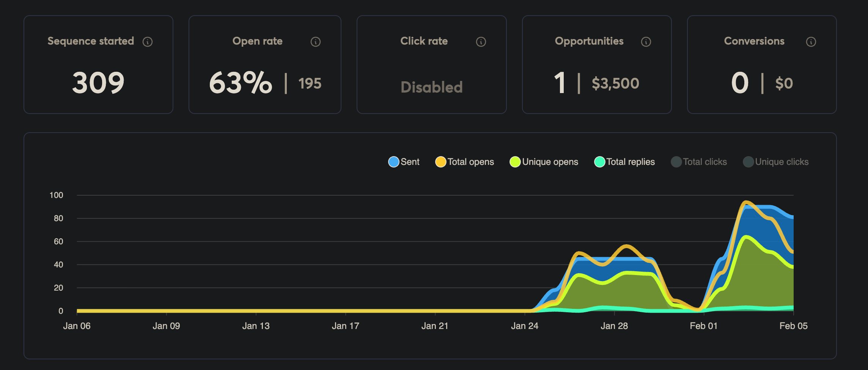
Task: Select the Feb 01 date on chart axis
Action: (703, 326)
